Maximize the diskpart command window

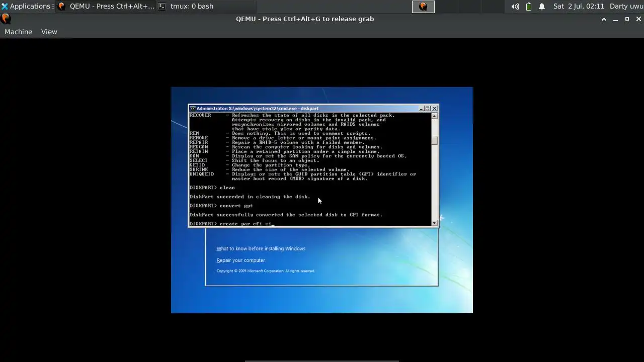428,109
